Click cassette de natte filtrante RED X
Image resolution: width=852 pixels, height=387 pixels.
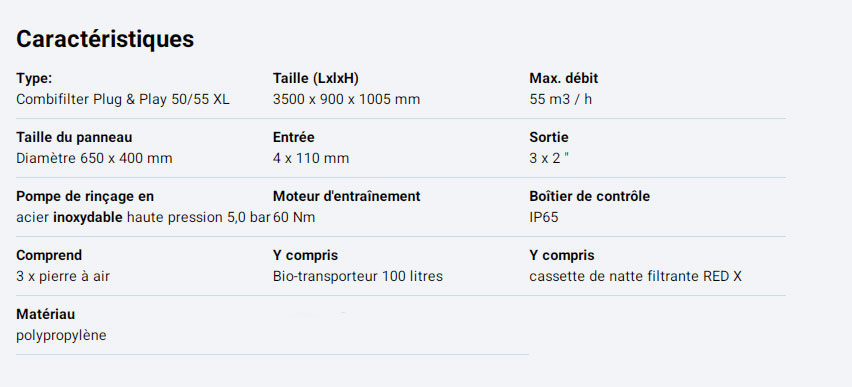tap(635, 277)
